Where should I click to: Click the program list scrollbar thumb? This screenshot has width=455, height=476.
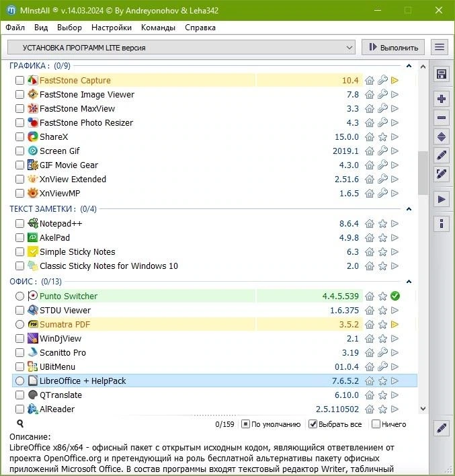pyautogui.click(x=423, y=173)
